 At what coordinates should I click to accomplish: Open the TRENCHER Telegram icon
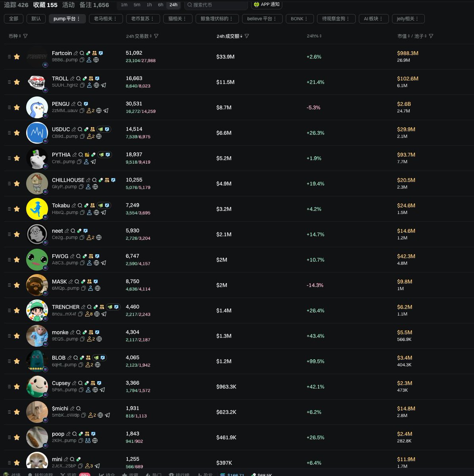[x=104, y=314]
